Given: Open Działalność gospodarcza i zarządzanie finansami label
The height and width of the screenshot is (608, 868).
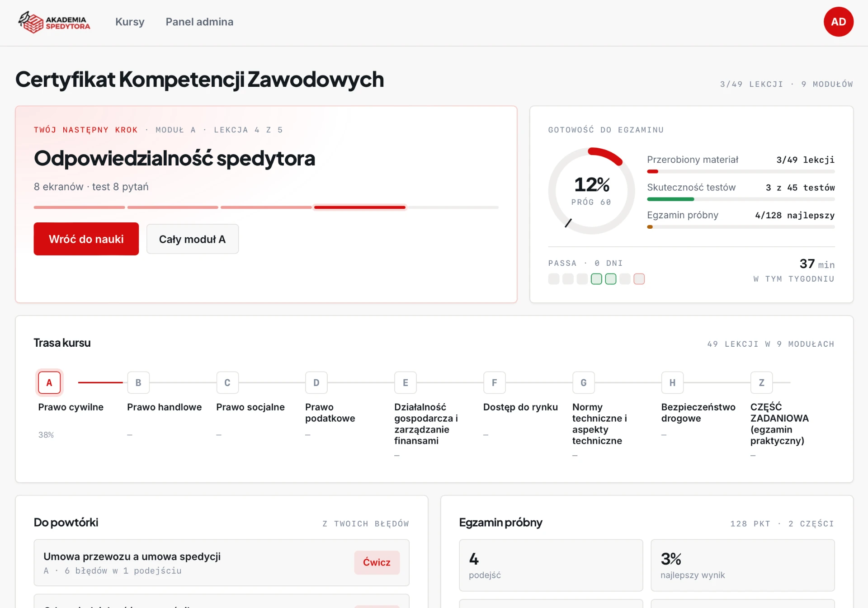Looking at the screenshot, I should point(426,424).
